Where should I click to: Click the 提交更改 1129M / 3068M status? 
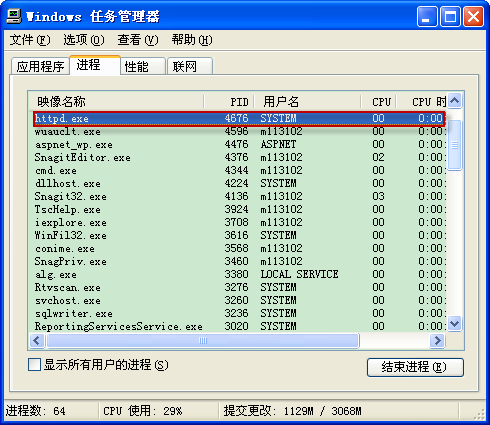click(x=292, y=411)
